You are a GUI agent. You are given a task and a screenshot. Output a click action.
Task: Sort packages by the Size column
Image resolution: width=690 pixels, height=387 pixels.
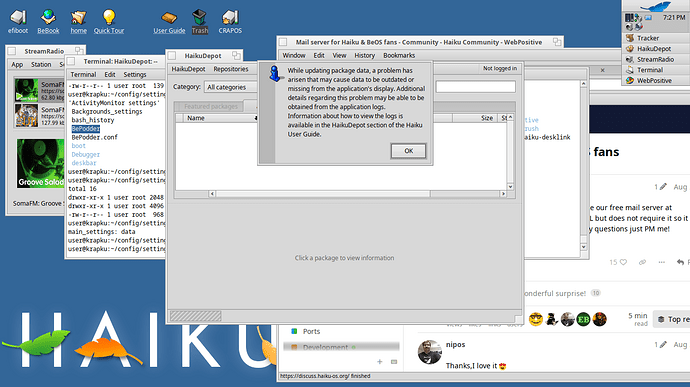pyautogui.click(x=475, y=118)
